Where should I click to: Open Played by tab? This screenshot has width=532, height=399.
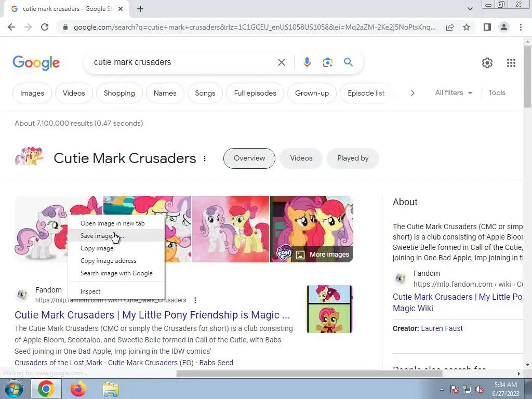point(353,158)
